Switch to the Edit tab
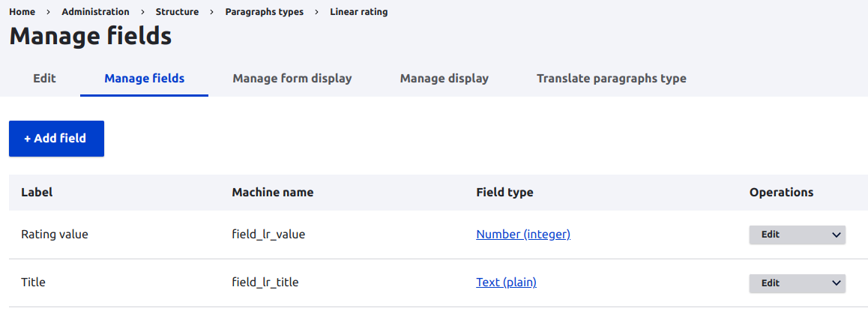Viewport: 868px width, 314px height. click(44, 78)
